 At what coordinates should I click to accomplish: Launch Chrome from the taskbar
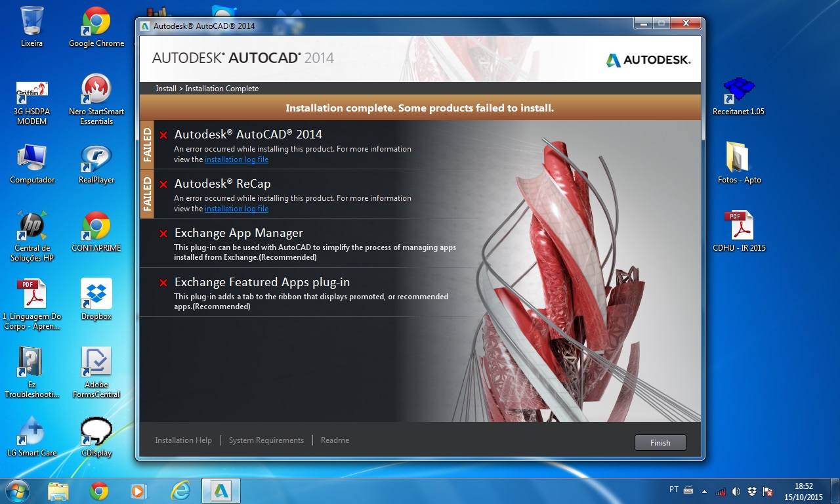99,491
